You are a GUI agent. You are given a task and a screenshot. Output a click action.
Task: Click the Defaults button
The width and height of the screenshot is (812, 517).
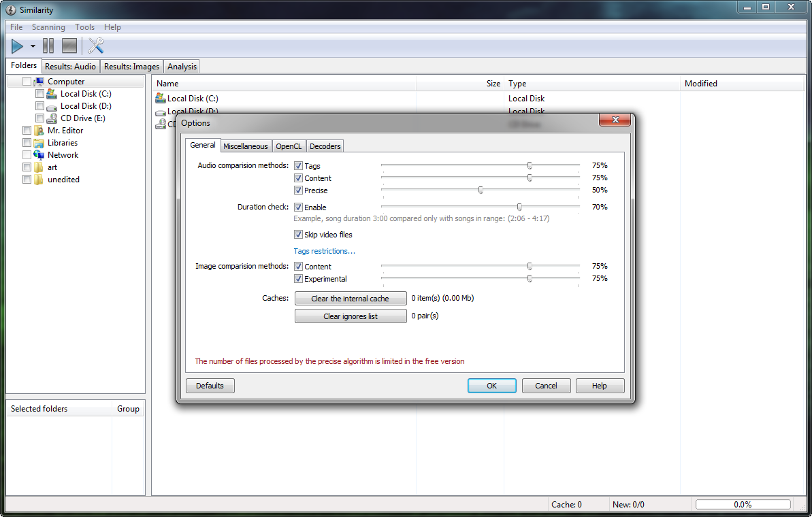210,386
